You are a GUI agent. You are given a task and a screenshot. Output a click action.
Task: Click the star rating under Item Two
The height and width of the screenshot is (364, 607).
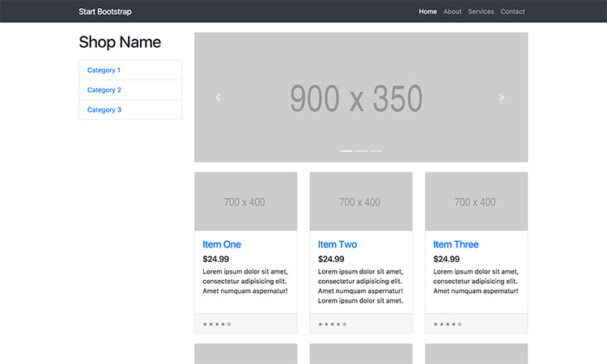click(333, 324)
